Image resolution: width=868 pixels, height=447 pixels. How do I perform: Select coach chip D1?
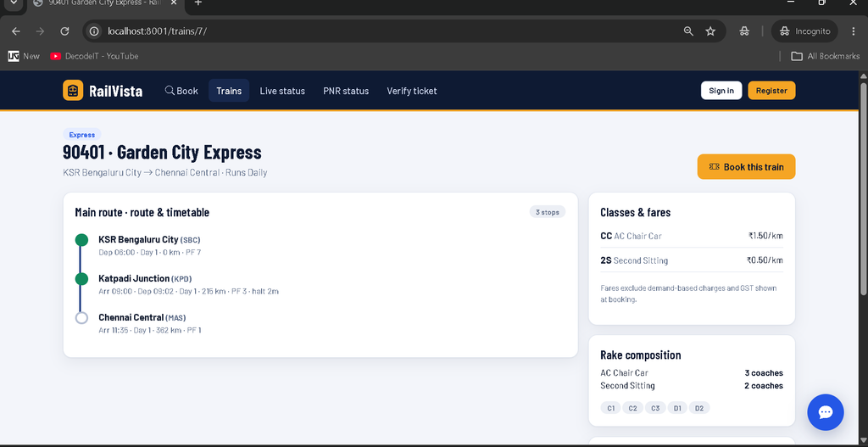point(677,408)
